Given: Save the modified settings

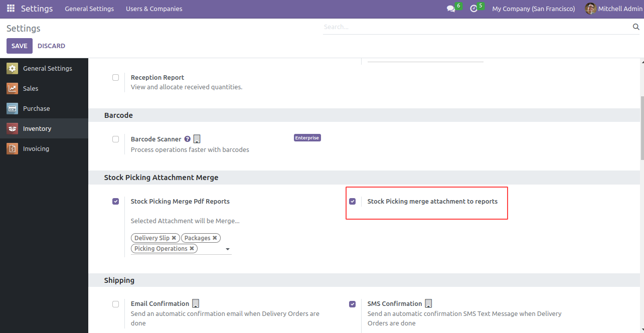Looking at the screenshot, I should tap(19, 46).
